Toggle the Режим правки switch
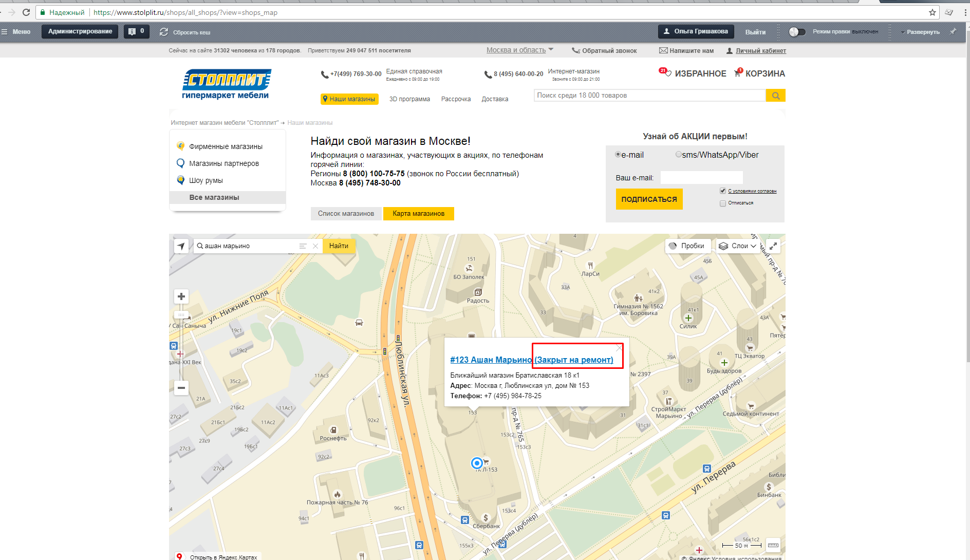 click(797, 32)
